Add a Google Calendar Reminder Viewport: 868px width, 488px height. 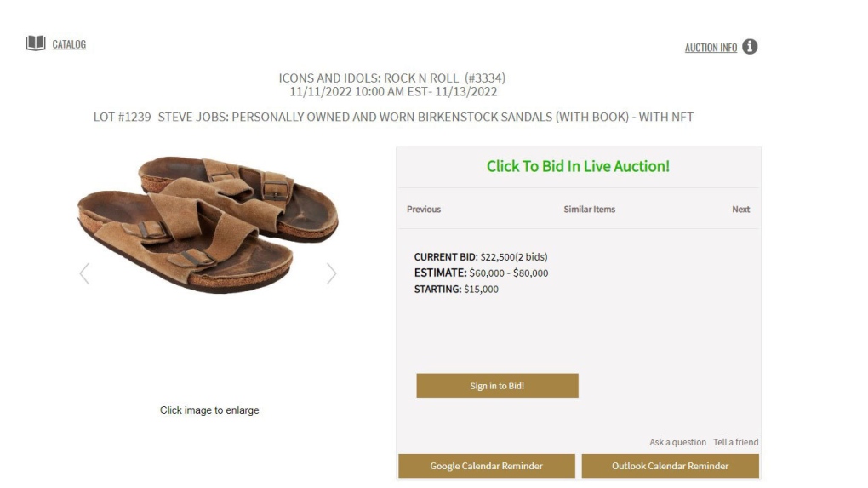point(486,466)
